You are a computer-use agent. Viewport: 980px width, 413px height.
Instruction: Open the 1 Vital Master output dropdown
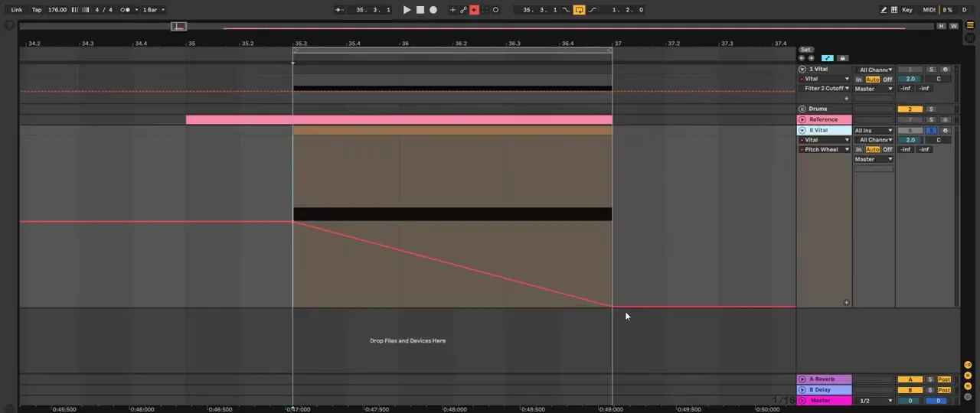point(874,89)
